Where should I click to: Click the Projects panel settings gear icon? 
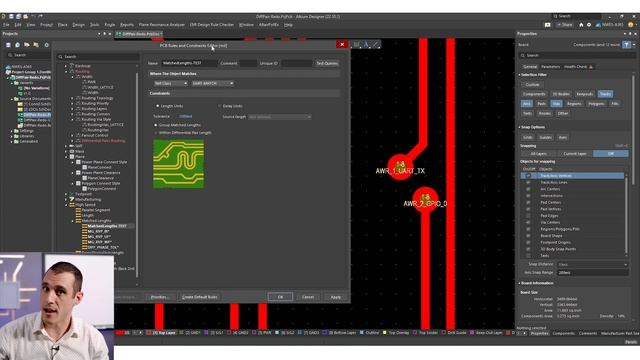pyautogui.click(x=47, y=45)
